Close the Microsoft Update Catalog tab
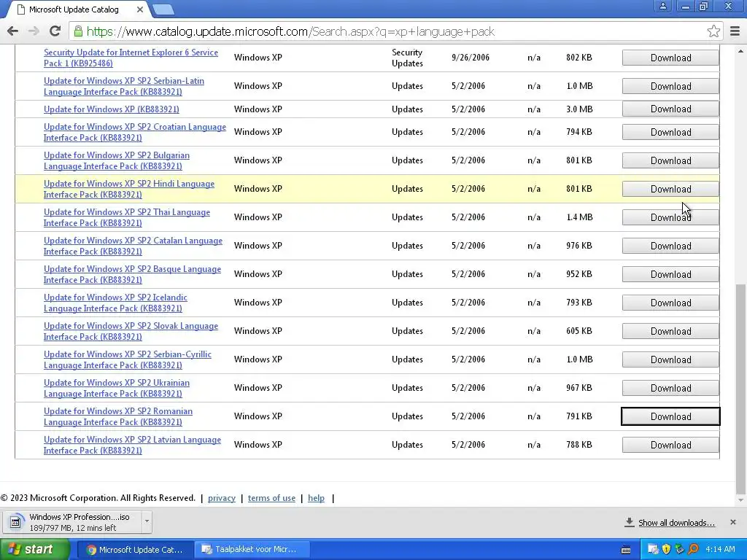Image resolution: width=747 pixels, height=560 pixels. point(139,9)
